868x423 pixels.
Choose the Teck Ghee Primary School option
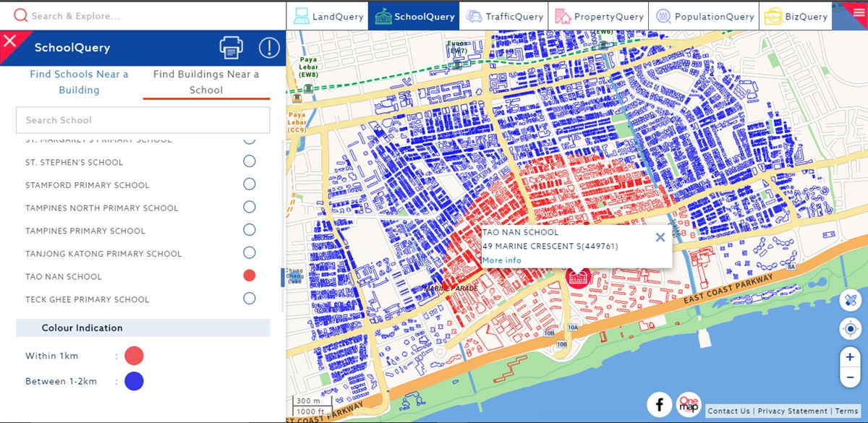click(250, 299)
